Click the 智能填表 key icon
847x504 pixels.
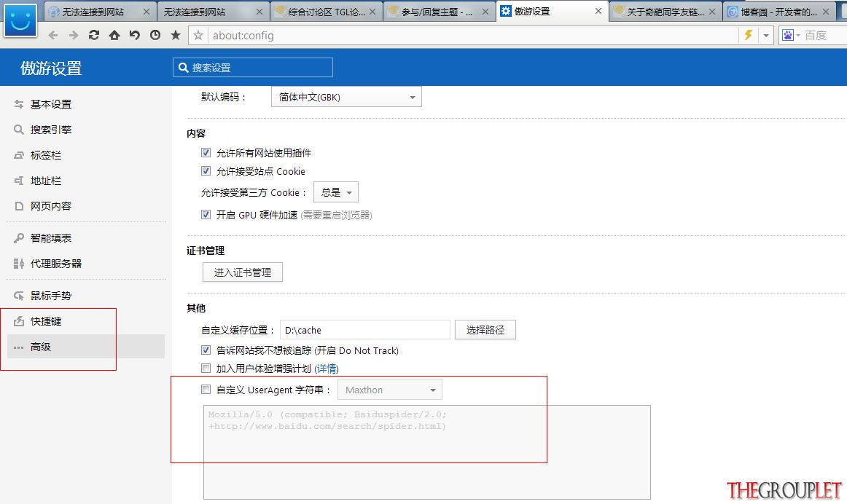(19, 238)
